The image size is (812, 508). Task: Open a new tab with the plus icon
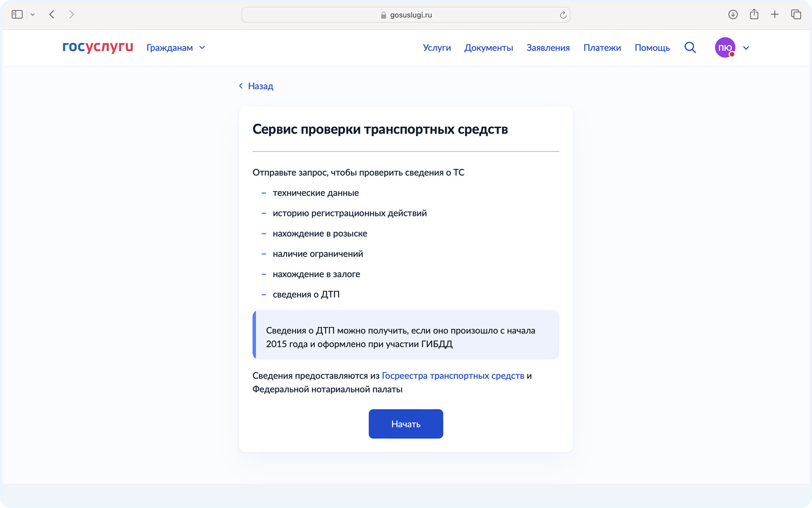pos(775,15)
